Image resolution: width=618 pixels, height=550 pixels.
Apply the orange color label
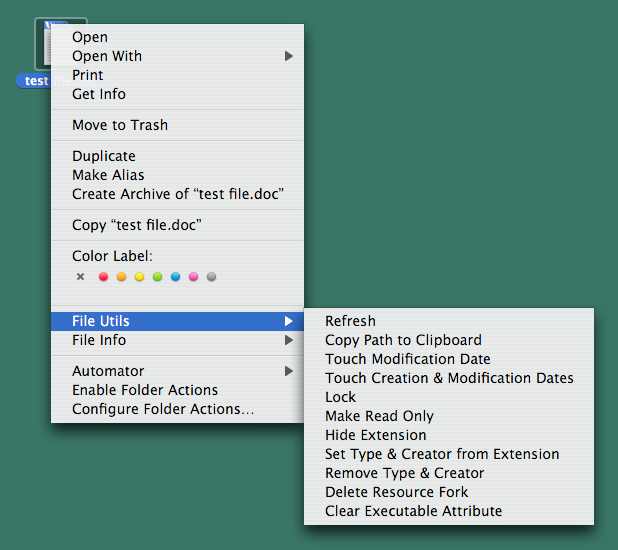coord(121,277)
